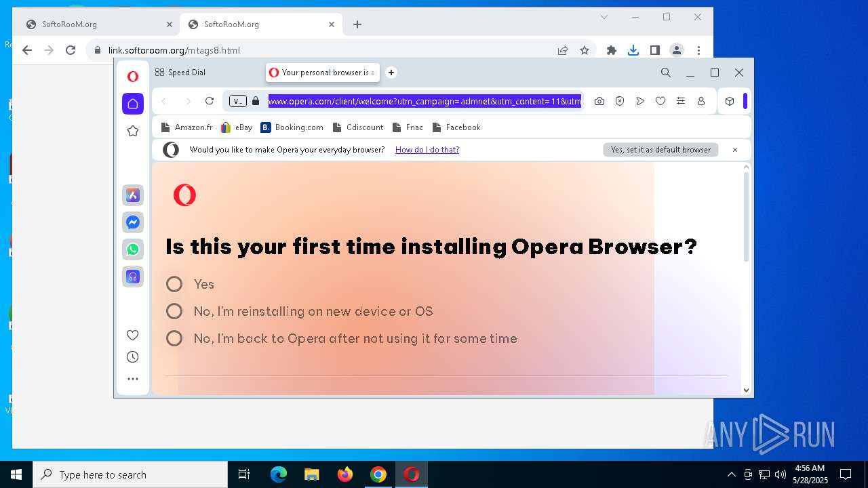The image size is (868, 488).
Task: Toggle Chrome side panel icon
Action: point(655,50)
